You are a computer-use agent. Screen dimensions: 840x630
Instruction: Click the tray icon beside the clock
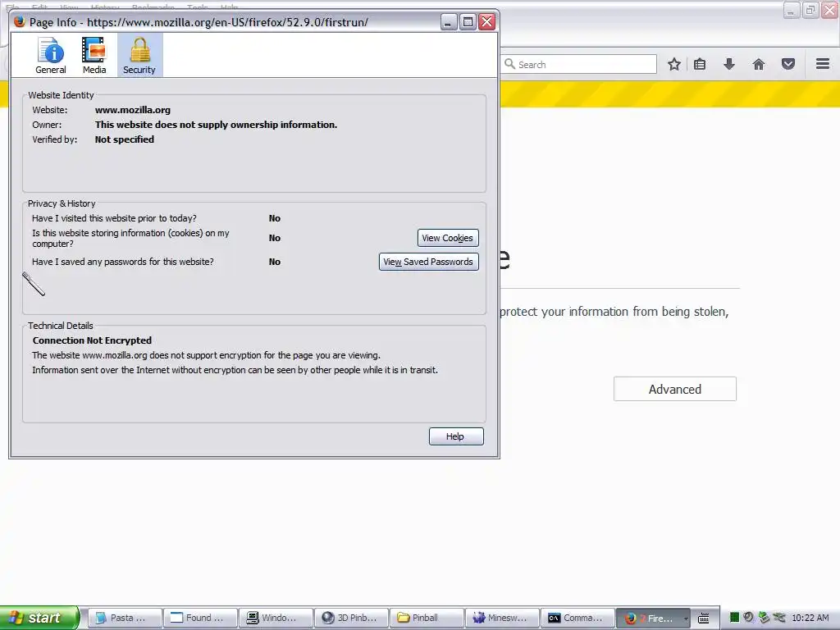(779, 617)
